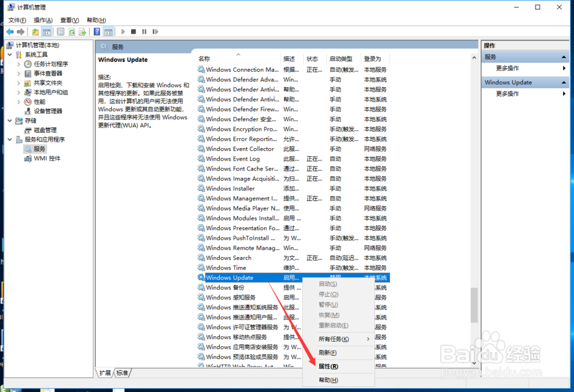
Task: Click the 性能 monitor icon
Action: [28, 102]
